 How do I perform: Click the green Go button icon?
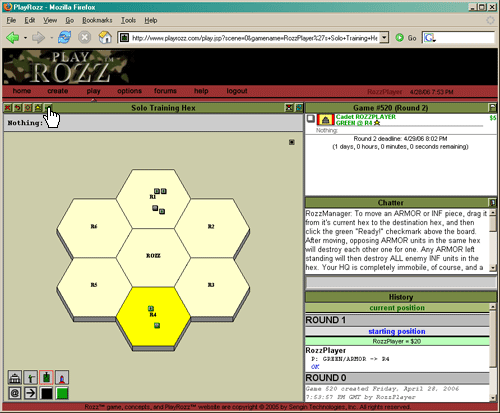pyautogui.click(x=399, y=38)
